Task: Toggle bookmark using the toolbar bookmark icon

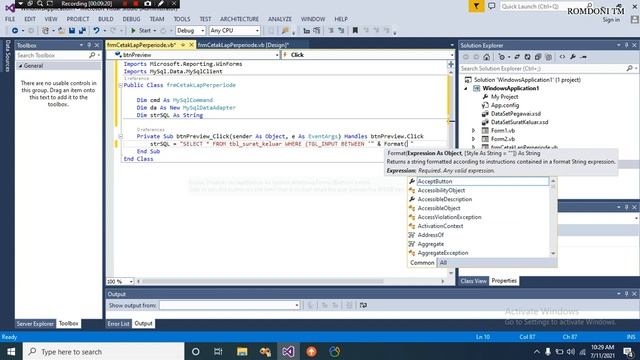Action: (x=355, y=31)
